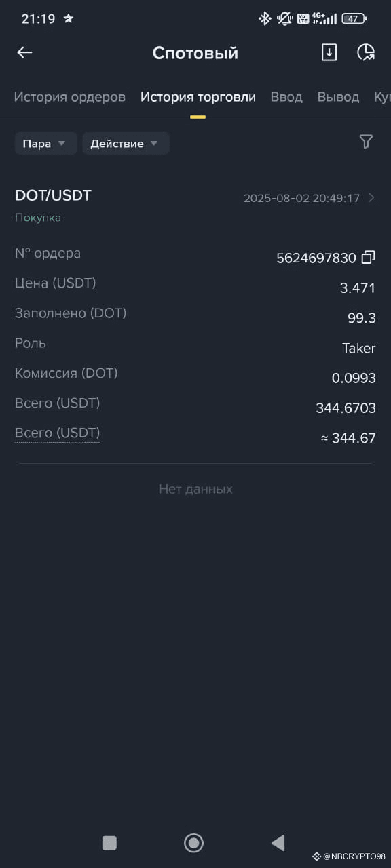Switch to the Ввод tab
This screenshot has width=391, height=868.
point(286,97)
